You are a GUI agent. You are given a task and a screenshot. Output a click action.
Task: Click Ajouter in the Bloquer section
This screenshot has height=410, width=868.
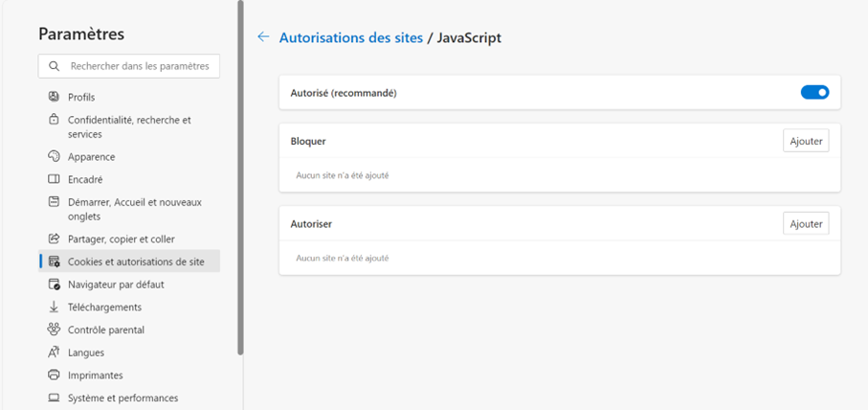pos(805,141)
